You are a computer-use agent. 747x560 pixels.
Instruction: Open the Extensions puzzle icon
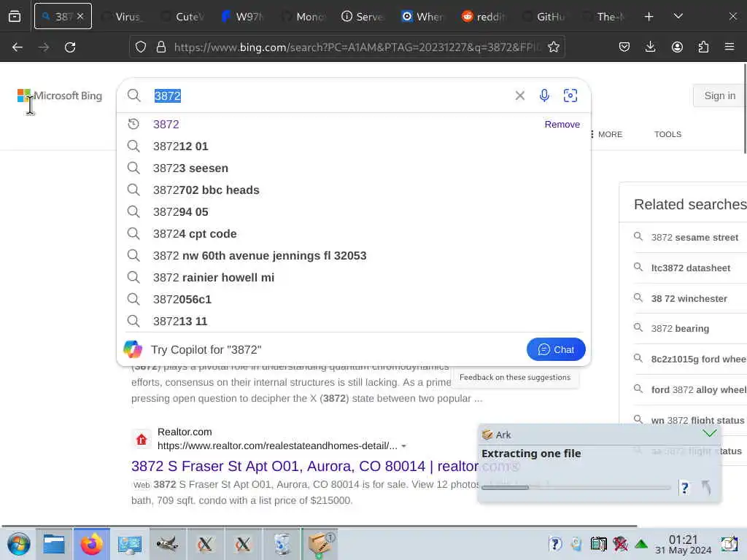pos(703,47)
